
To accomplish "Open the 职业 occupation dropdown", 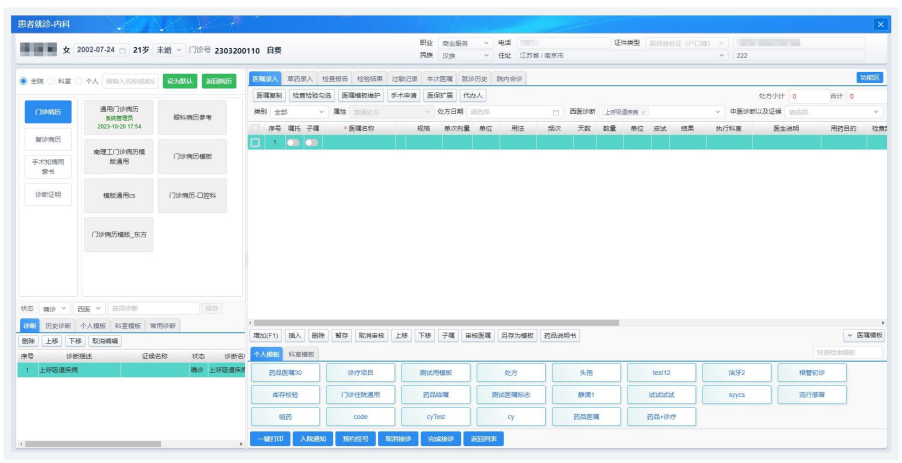I will (465, 43).
